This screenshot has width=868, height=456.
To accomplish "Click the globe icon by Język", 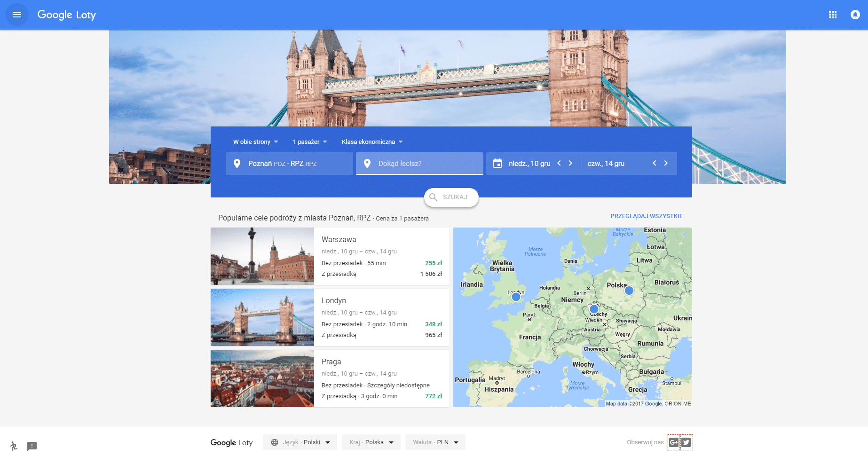I will [275, 442].
